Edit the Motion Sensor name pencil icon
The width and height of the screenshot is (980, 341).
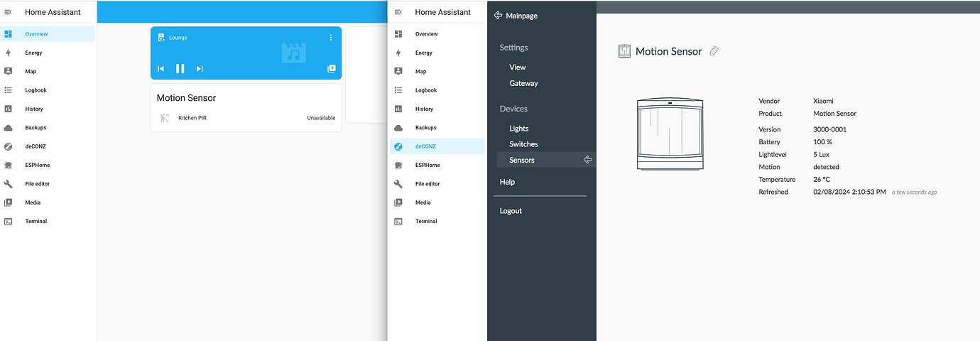714,51
